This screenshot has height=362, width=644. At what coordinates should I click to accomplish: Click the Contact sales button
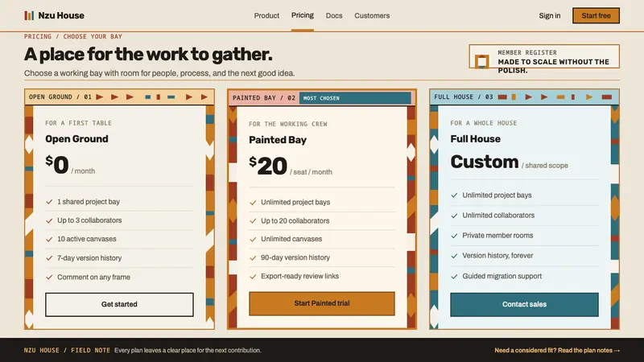[x=525, y=305]
